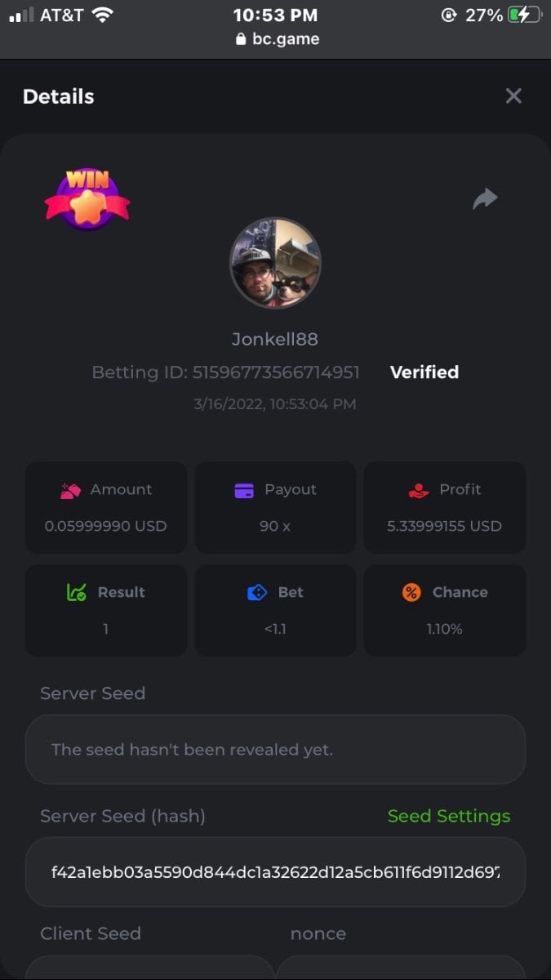
Task: Tap the bc.game address bar
Action: point(276,38)
